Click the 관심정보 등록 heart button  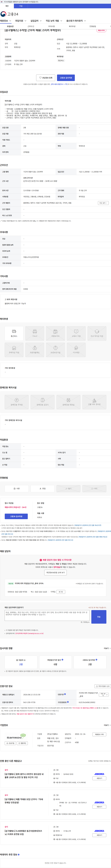click(x=46, y=78)
